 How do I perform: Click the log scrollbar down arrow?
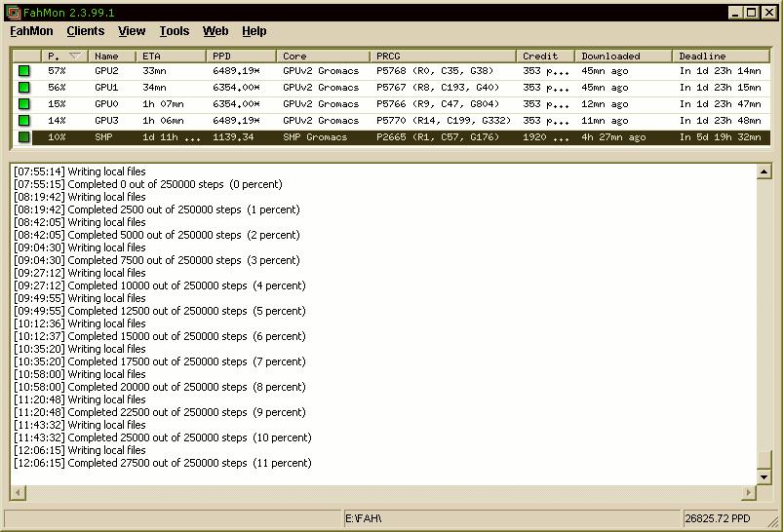pyautogui.click(x=764, y=477)
